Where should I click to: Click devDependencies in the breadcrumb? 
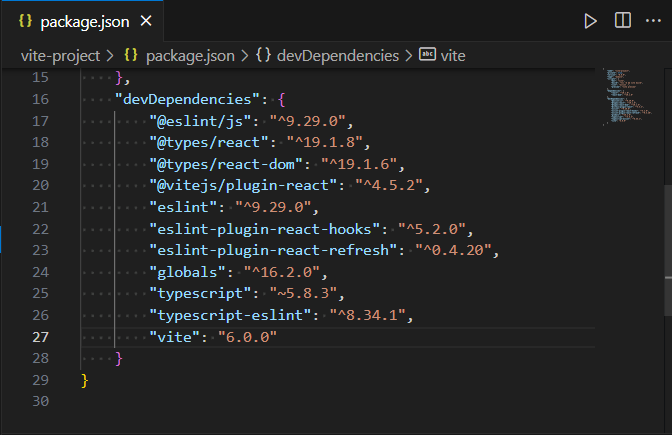pyautogui.click(x=338, y=56)
